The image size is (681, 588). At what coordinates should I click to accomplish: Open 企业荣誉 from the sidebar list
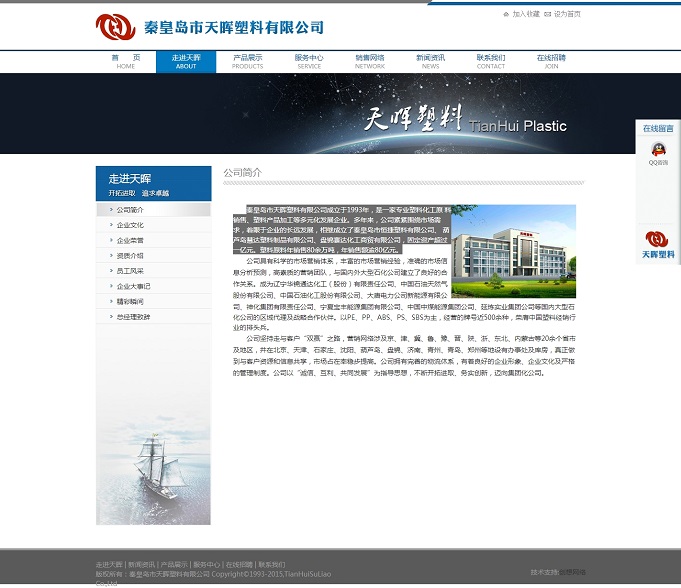pos(130,240)
